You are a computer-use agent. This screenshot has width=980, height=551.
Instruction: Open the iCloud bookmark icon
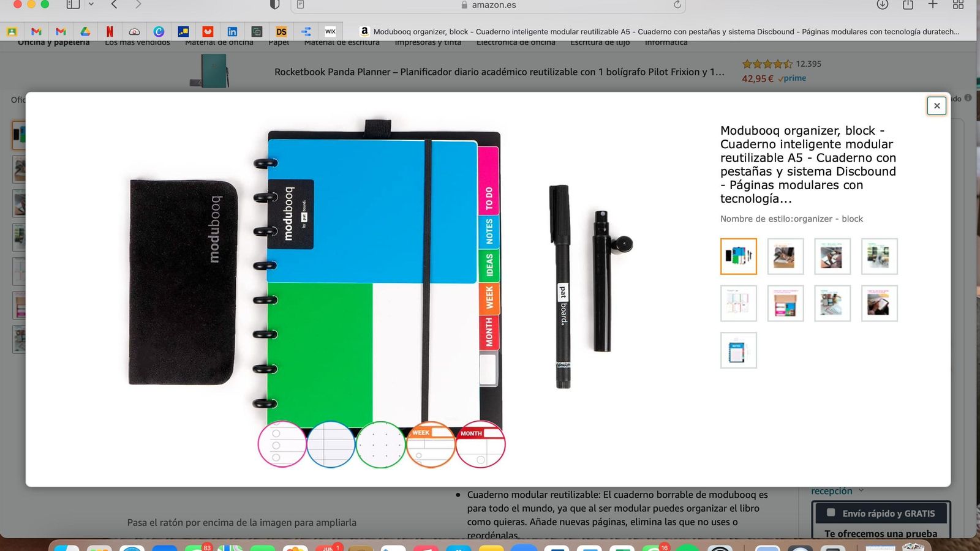click(134, 31)
